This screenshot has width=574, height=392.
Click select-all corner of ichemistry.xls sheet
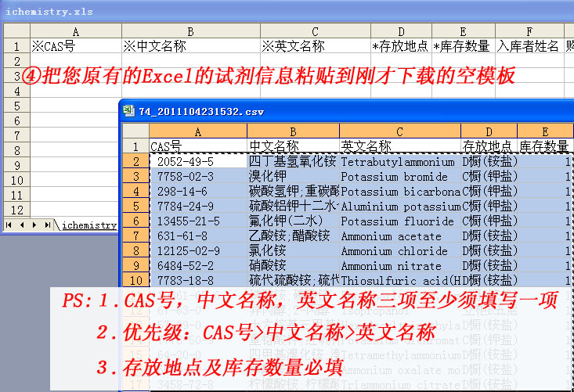15,31
